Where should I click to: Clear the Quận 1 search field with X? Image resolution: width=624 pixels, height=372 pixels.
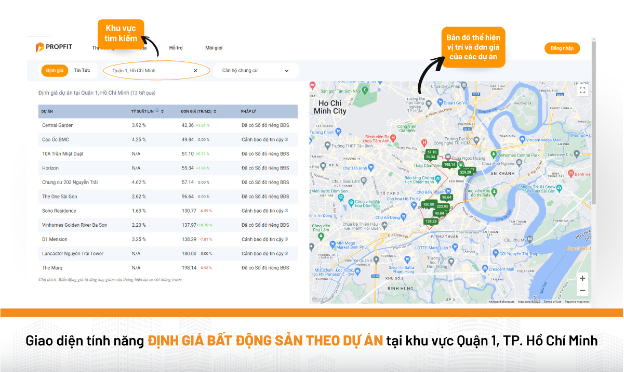[x=195, y=70]
